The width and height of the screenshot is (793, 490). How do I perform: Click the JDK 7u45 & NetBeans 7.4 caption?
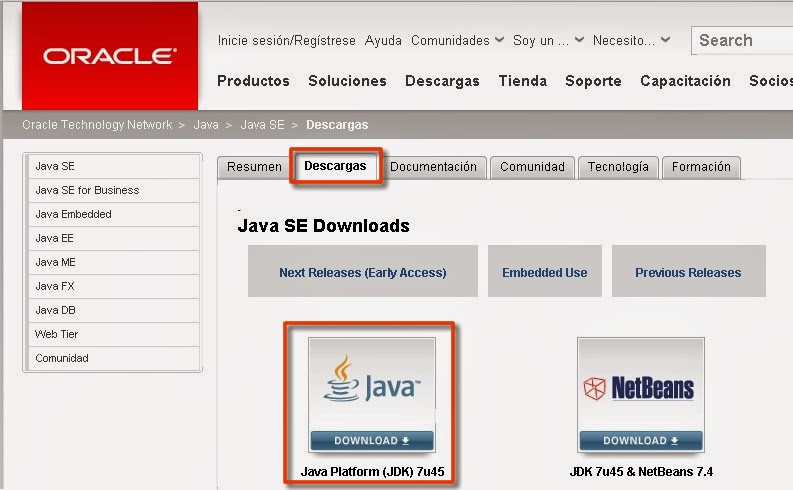point(641,471)
